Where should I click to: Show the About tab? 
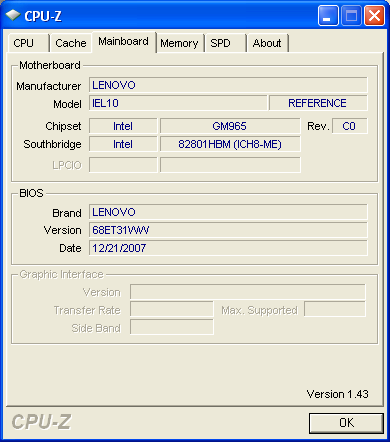tap(268, 43)
